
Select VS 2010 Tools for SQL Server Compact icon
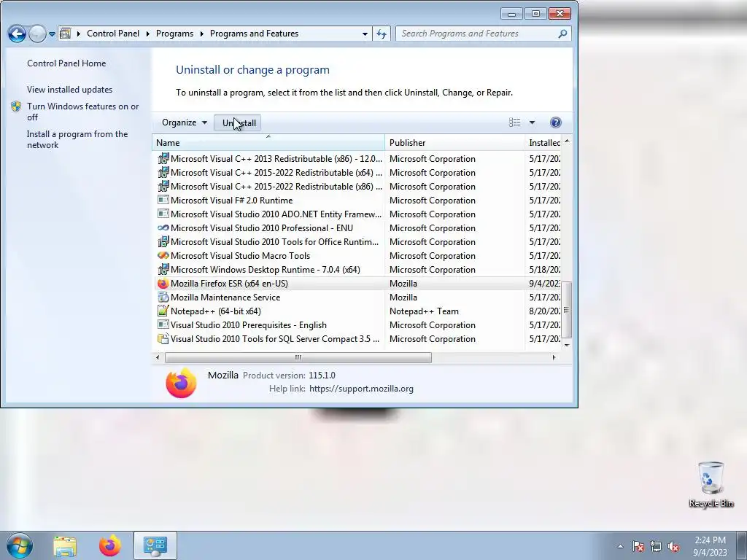click(x=163, y=338)
